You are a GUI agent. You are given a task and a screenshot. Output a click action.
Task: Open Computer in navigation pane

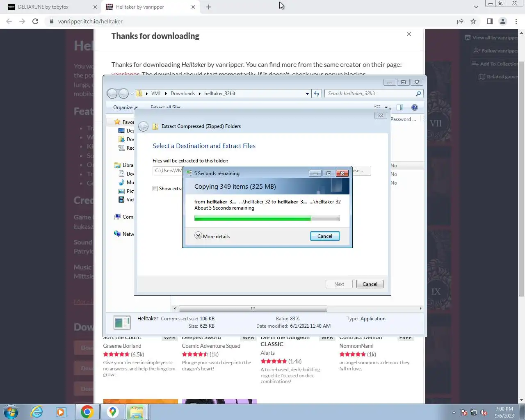(123, 217)
